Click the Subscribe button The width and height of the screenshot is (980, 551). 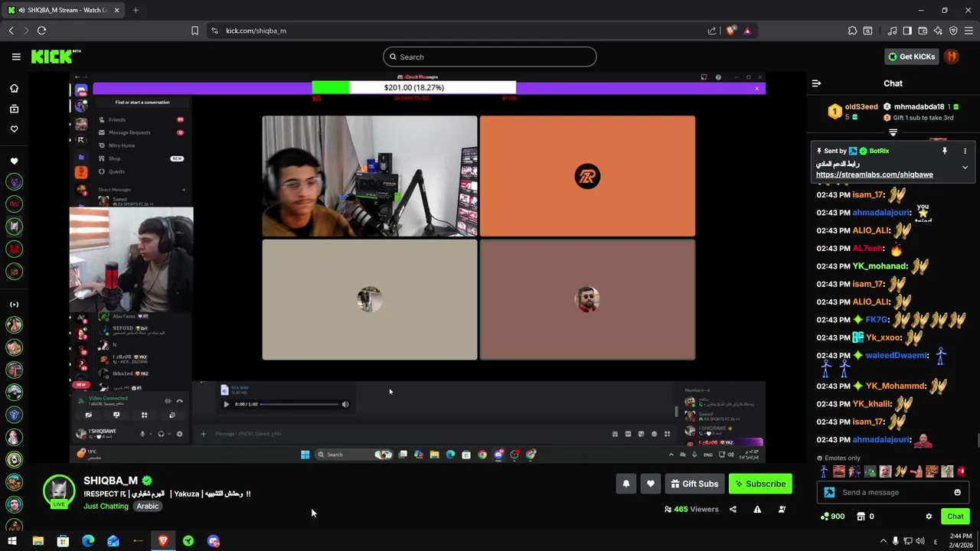tap(760, 484)
